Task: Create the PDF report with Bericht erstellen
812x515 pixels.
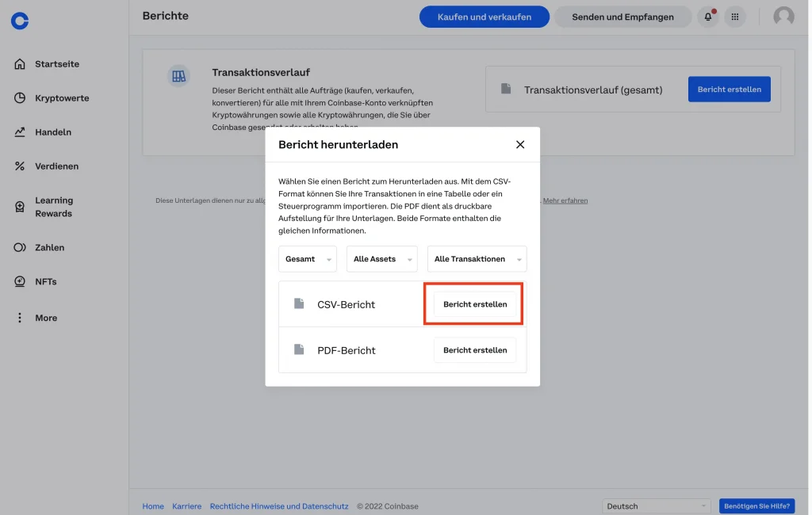Action: pyautogui.click(x=474, y=350)
